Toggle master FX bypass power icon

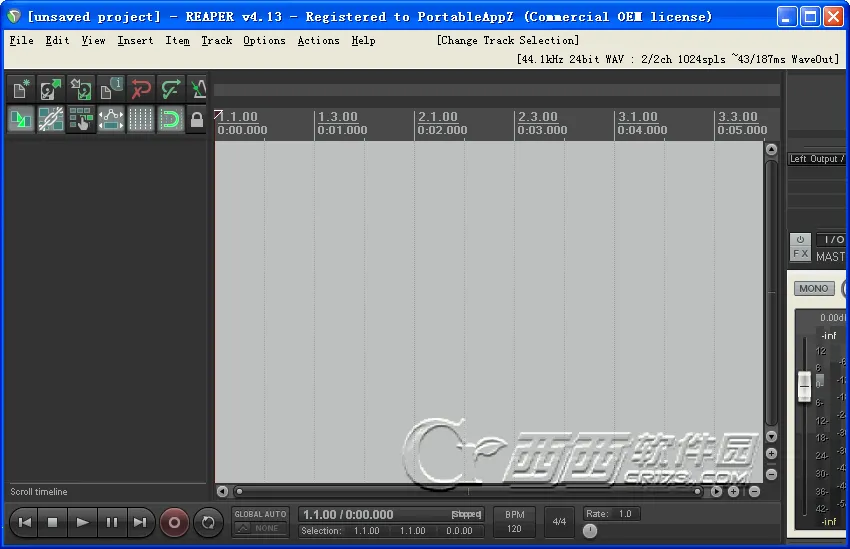coord(800,240)
